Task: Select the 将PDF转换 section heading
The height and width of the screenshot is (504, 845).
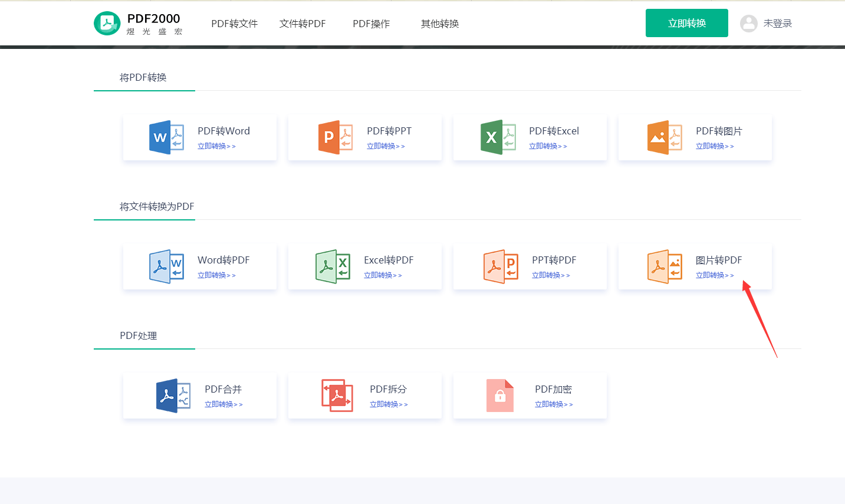Action: (143, 77)
